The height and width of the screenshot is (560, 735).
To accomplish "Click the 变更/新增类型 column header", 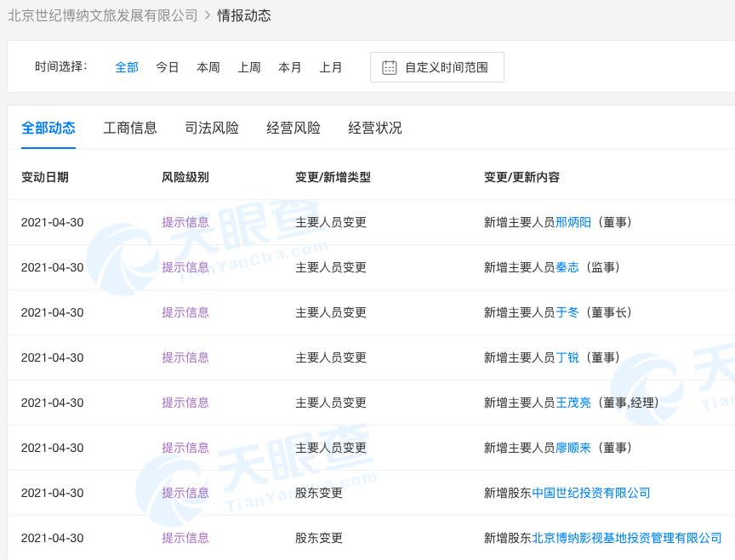I will point(333,177).
